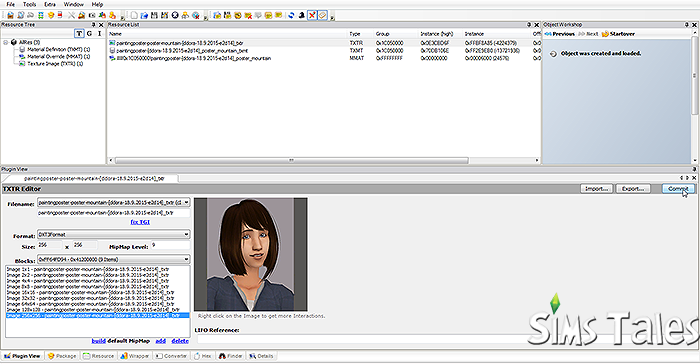Click the MipMap Level input field
This screenshot has width=700, height=364.
170,246
